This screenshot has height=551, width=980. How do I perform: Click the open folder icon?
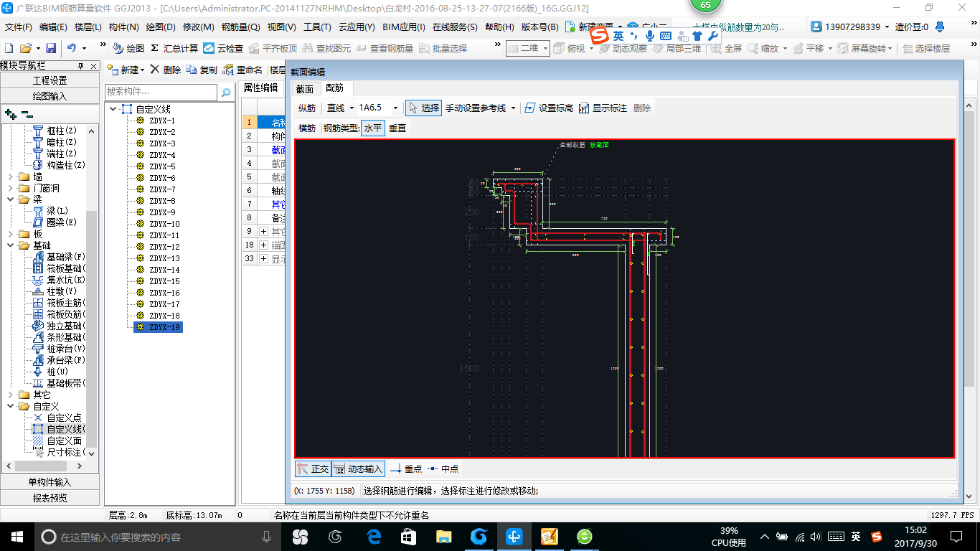click(25, 48)
